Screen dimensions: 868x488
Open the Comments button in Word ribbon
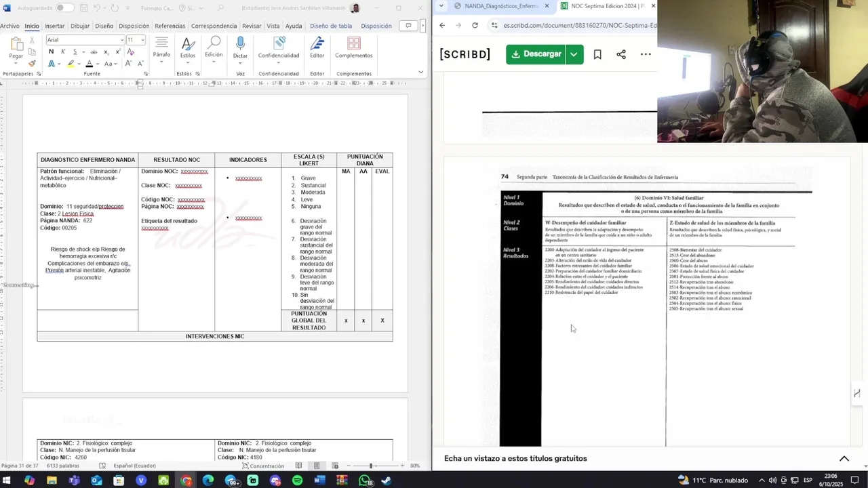point(408,26)
